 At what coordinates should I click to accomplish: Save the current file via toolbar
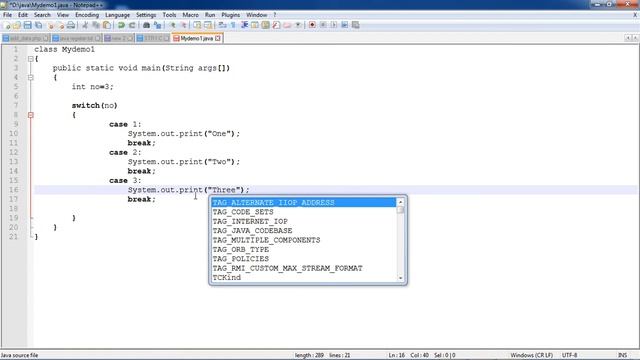(28, 25)
